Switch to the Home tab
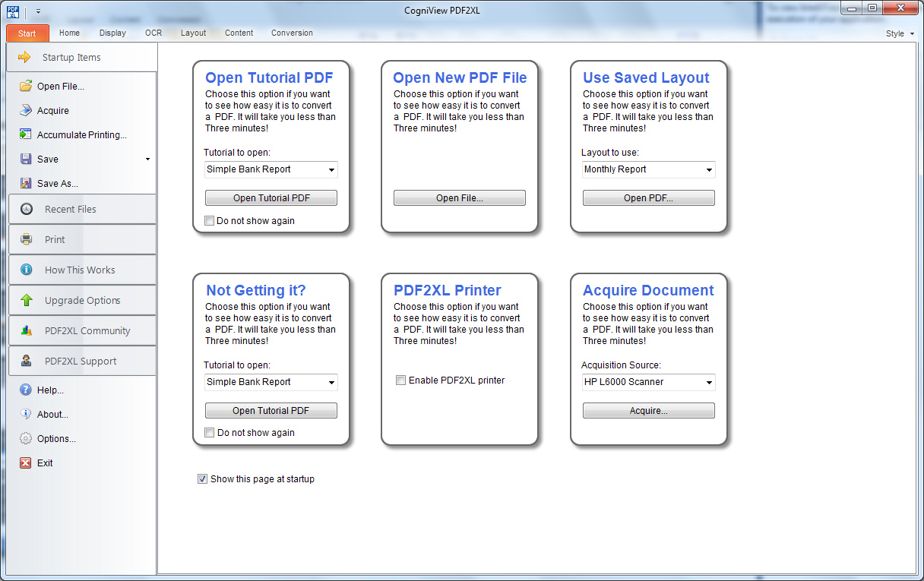This screenshot has width=924, height=581. (x=69, y=33)
